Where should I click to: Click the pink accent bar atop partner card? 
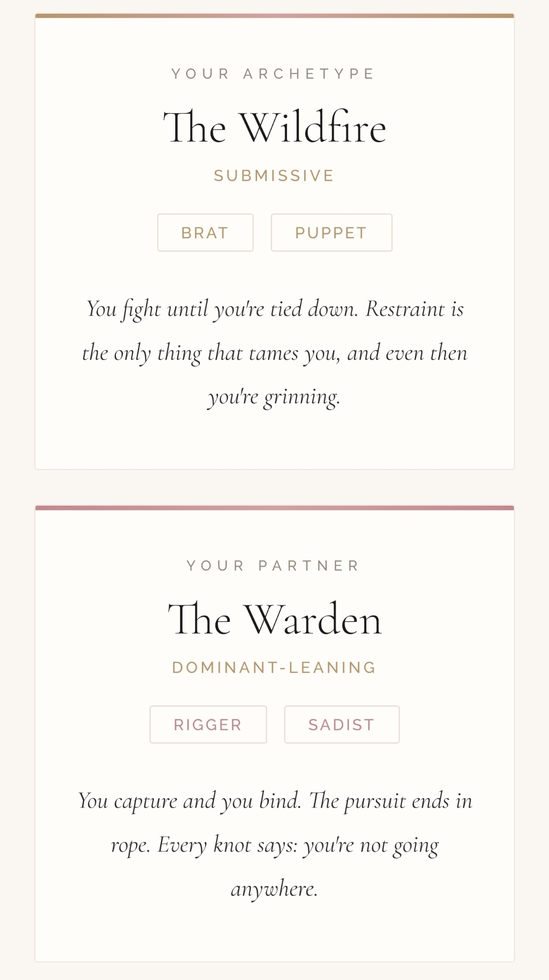274,508
